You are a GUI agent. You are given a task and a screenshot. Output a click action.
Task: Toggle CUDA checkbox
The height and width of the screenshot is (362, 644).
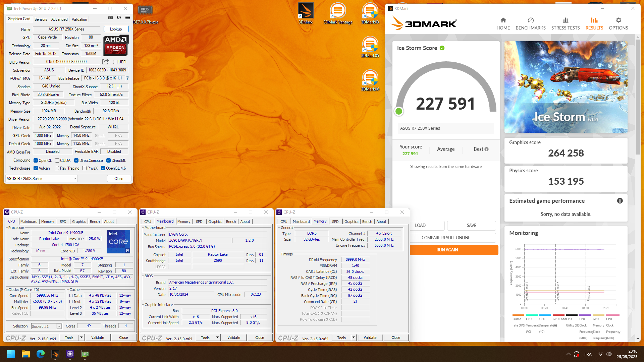57,161
